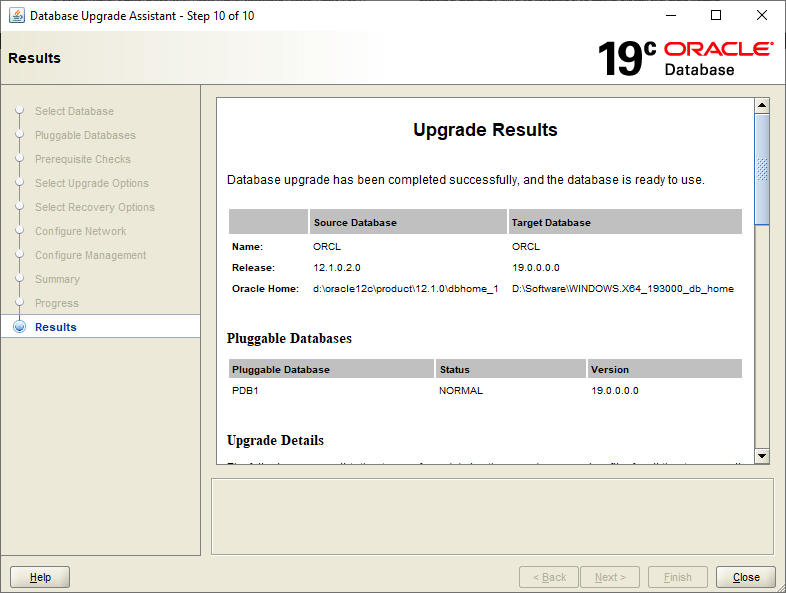Screen dimensions: 786x593
Task: Click the source database name ORCL
Action: 327,247
